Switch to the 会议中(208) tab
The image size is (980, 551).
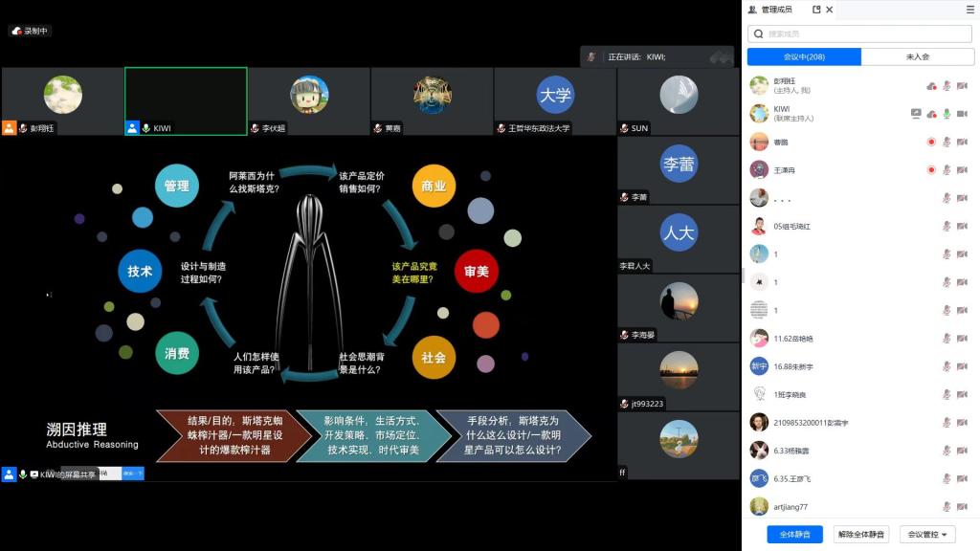tap(804, 56)
